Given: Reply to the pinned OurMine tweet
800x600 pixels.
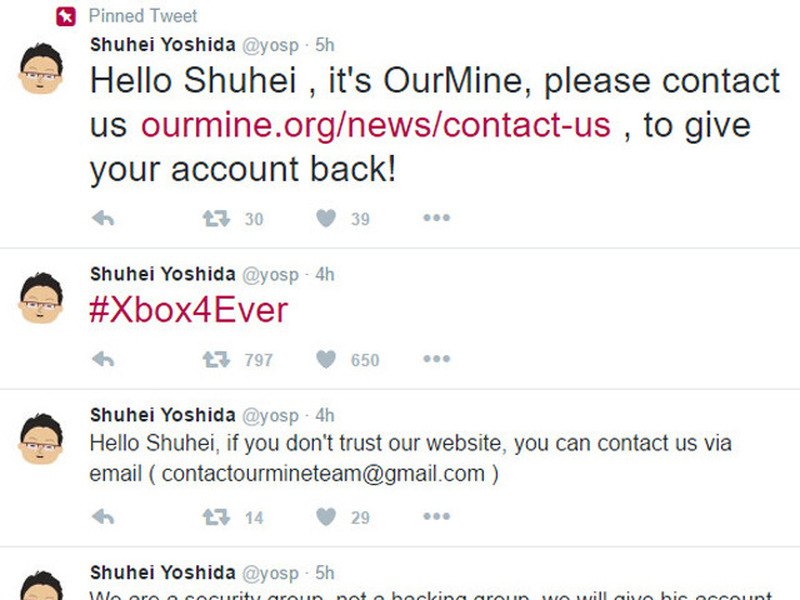Looking at the screenshot, I should (x=102, y=218).
